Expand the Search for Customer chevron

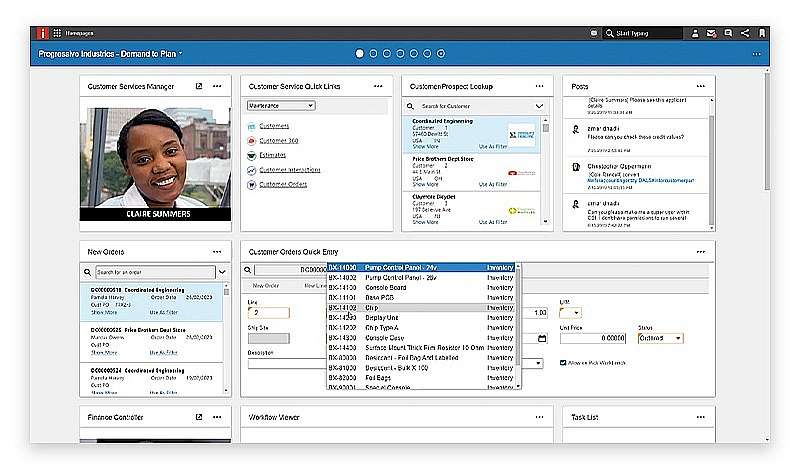click(x=539, y=105)
